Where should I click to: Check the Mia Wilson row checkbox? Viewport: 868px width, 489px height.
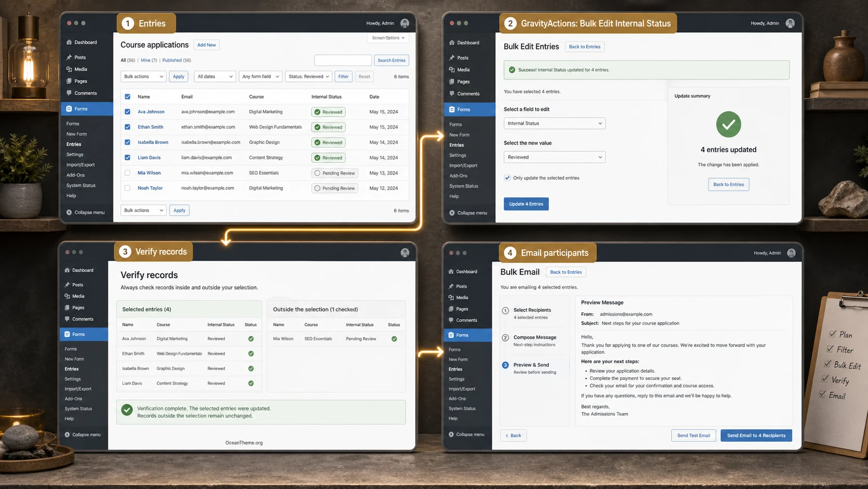click(x=128, y=173)
